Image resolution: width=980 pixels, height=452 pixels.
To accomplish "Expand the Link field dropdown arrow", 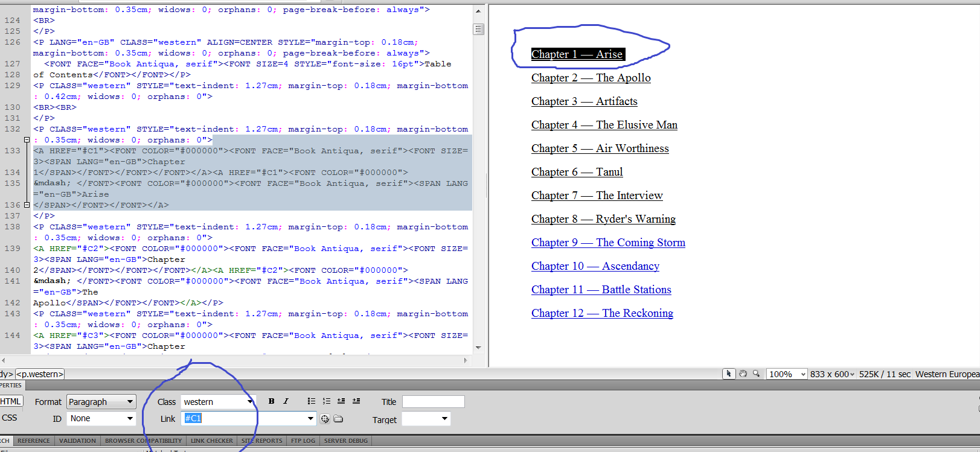I will [310, 418].
